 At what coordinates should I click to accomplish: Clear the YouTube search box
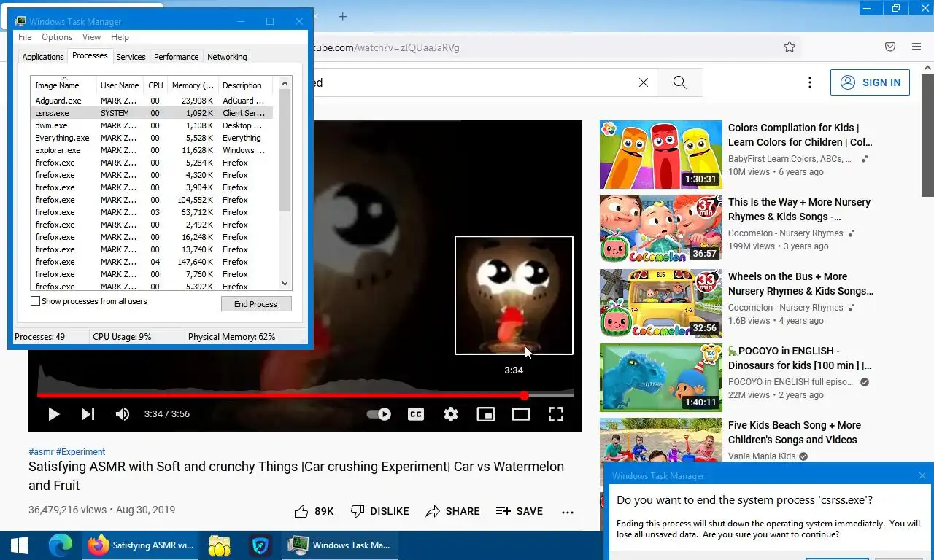[644, 82]
